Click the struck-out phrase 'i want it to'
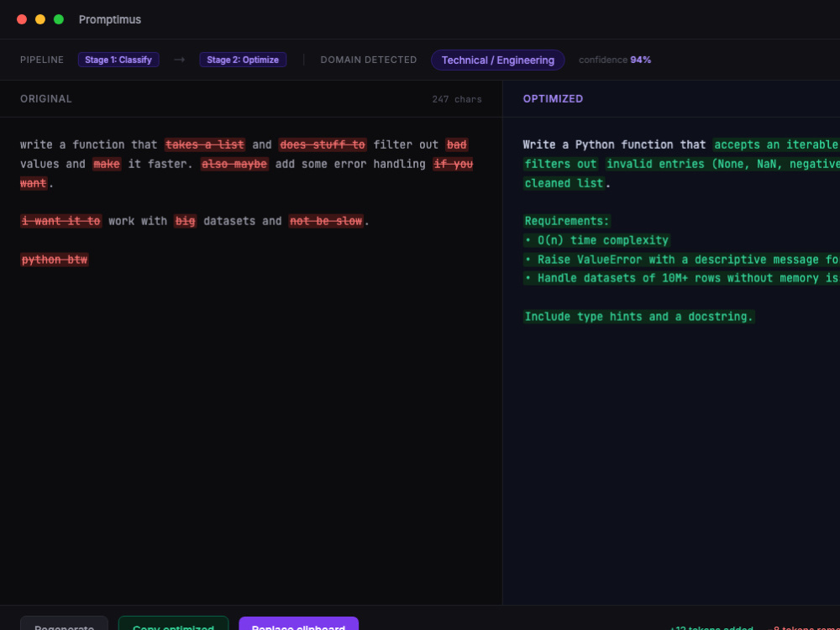The width and height of the screenshot is (840, 630). (x=61, y=221)
